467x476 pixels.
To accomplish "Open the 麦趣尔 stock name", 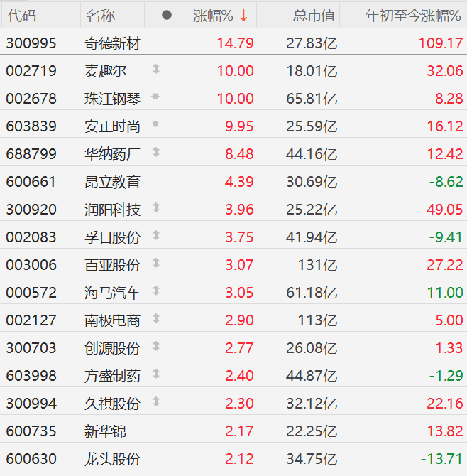I will 105,71.
